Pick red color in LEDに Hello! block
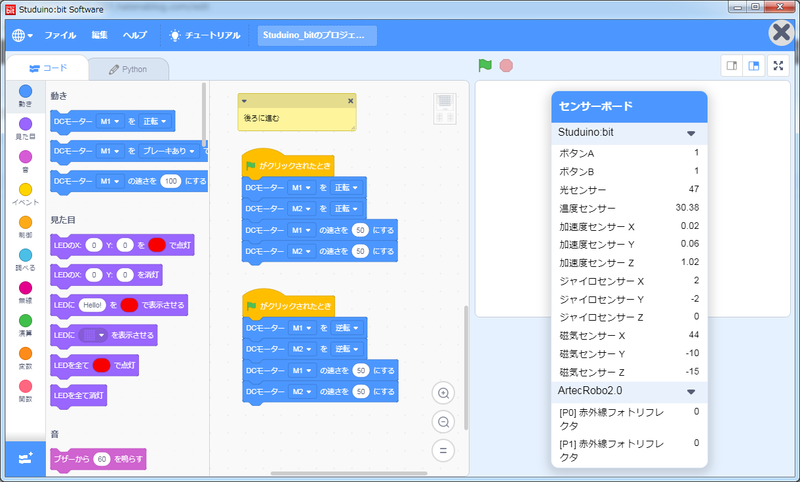Screen dimensions: 800x482 tap(130, 305)
